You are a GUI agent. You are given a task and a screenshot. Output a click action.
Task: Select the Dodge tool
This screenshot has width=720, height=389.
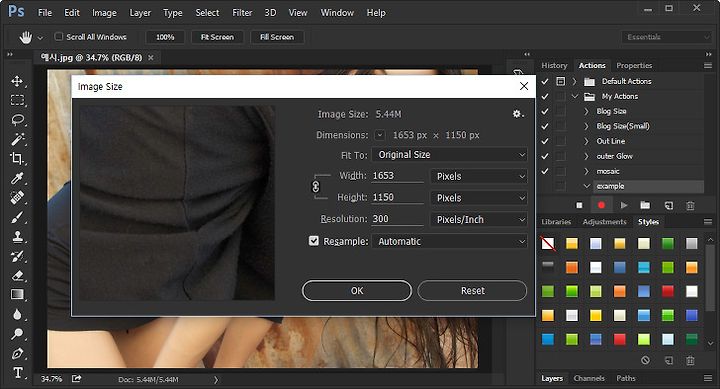[x=17, y=334]
